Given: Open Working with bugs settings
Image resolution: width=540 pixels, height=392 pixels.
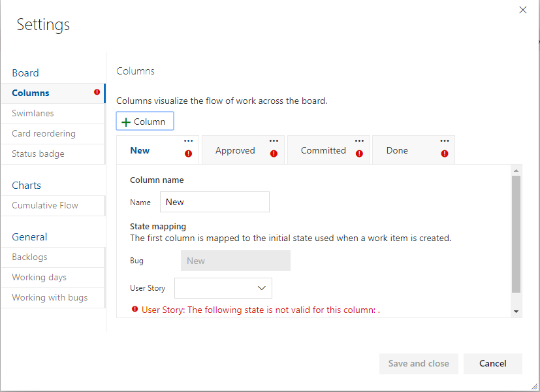Looking at the screenshot, I should click(x=53, y=298).
